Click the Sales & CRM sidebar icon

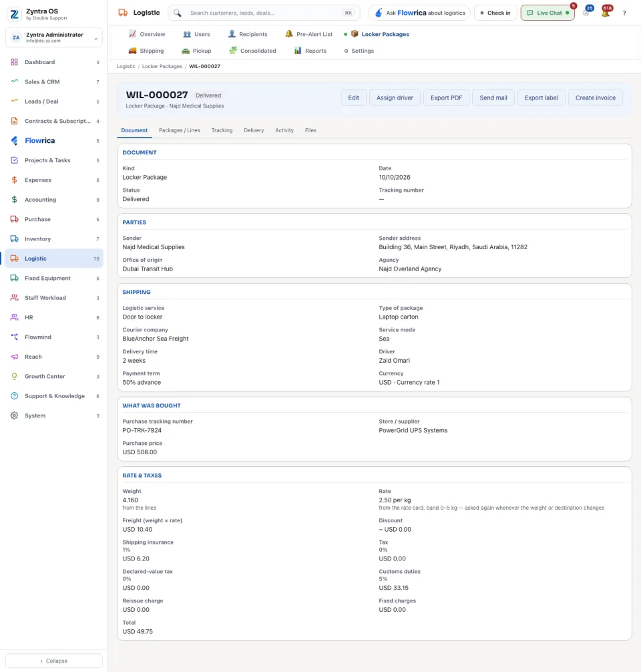click(x=14, y=81)
